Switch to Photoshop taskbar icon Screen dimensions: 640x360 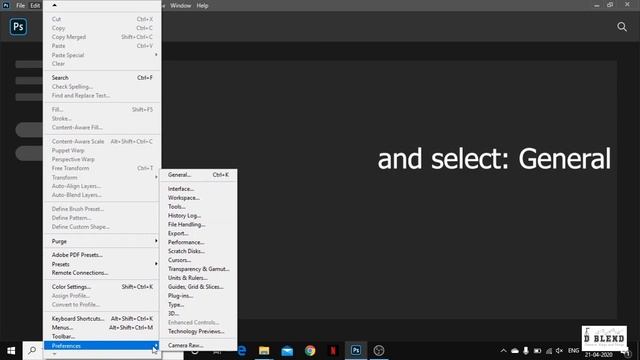pyautogui.click(x=356, y=351)
